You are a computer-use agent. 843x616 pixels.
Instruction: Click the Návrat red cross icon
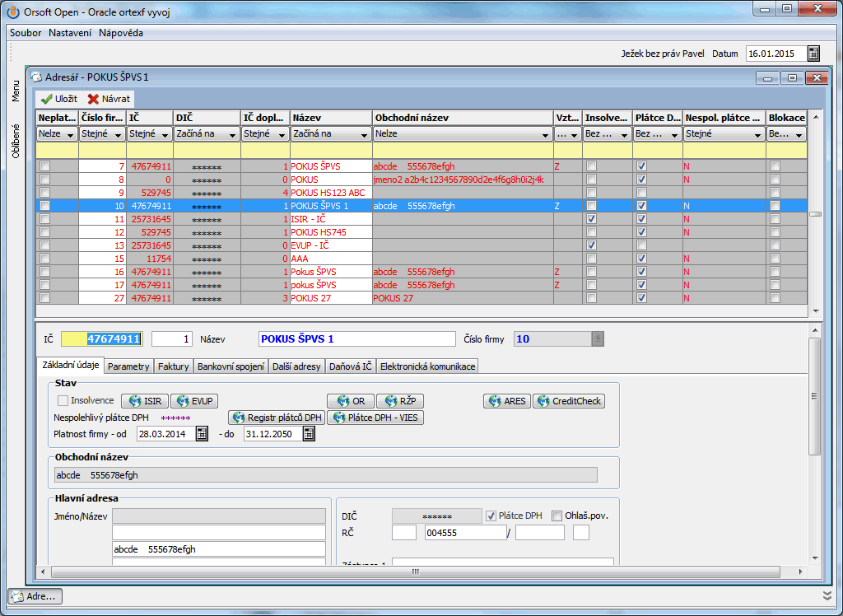(x=94, y=99)
